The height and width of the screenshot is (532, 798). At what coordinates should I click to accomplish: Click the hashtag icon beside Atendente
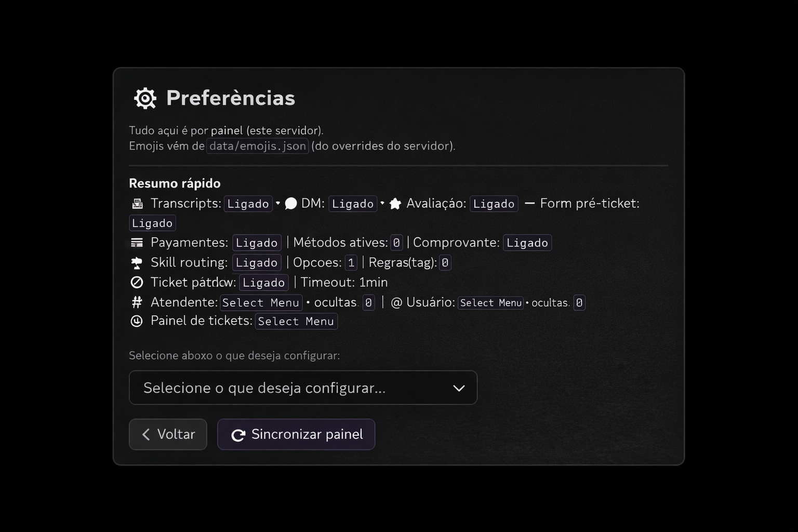tap(137, 302)
